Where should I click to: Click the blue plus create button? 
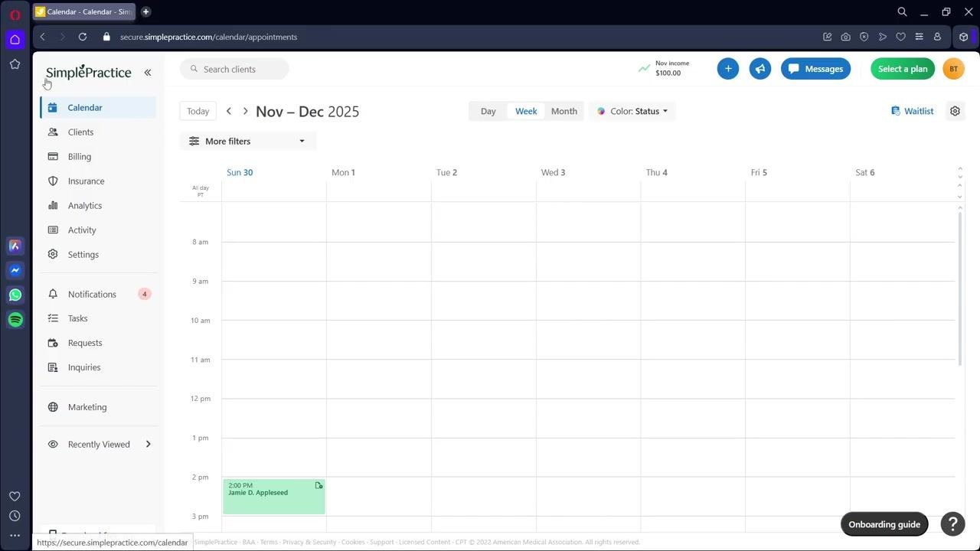(728, 69)
